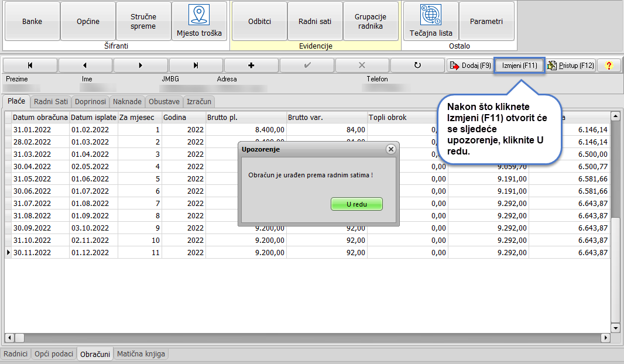Click the Datum obračuna column header
The height and width of the screenshot is (364, 624).
pos(40,118)
